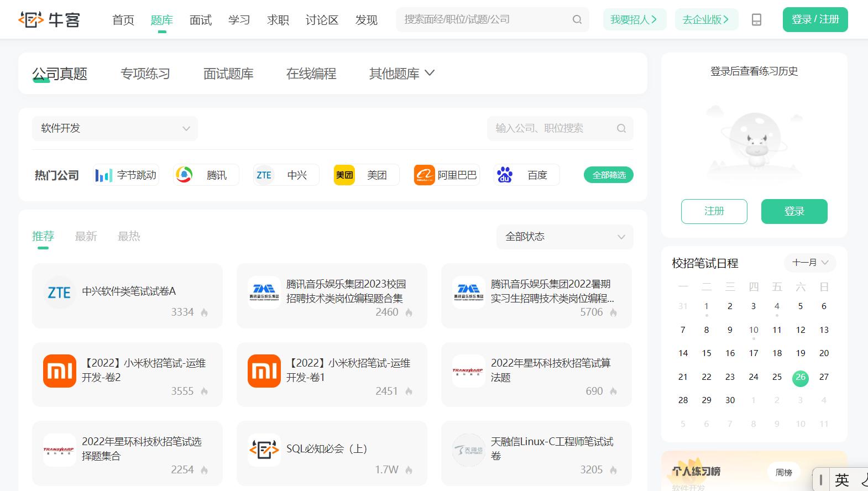Image resolution: width=868 pixels, height=491 pixels.
Task: Switch to the 专项练习 tab
Action: [x=145, y=74]
